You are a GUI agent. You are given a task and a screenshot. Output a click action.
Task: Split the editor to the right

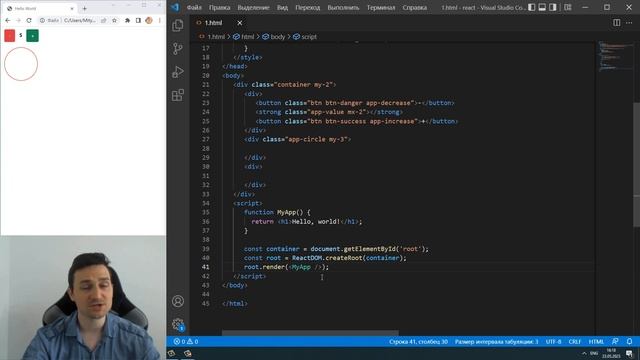point(616,23)
